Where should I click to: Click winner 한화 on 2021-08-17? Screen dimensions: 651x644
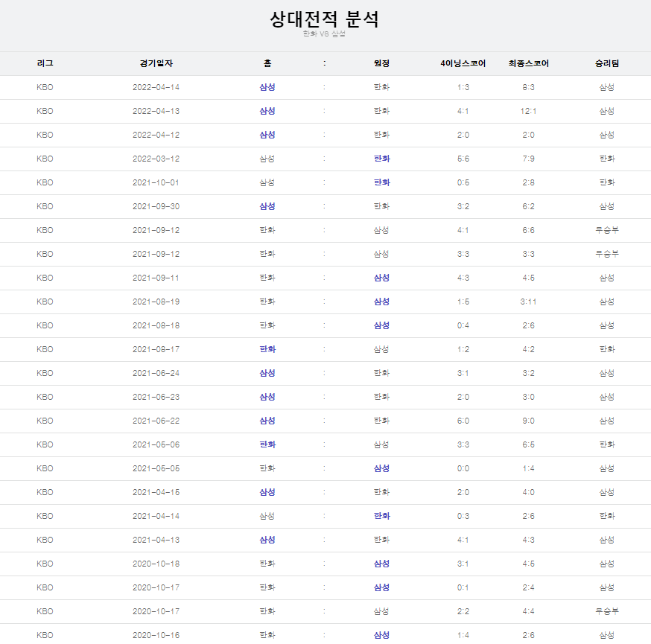(x=607, y=349)
